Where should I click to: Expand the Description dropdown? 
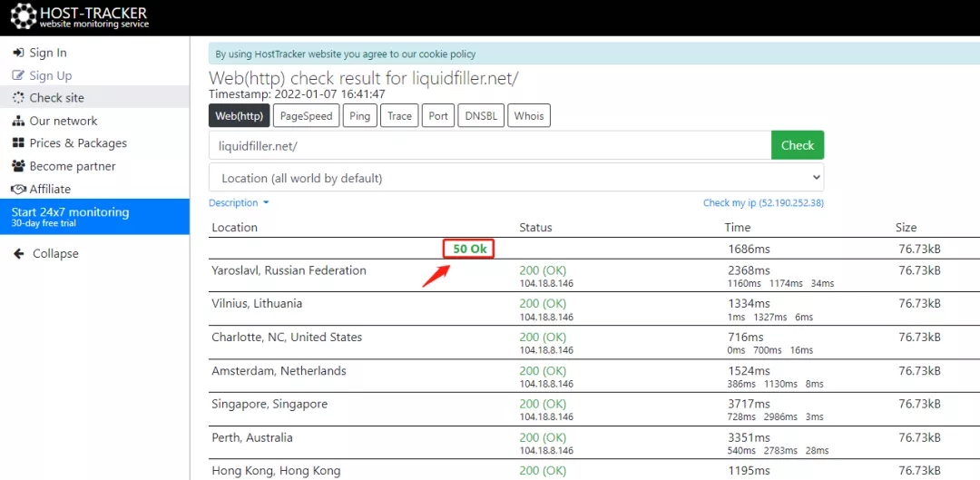(x=239, y=202)
